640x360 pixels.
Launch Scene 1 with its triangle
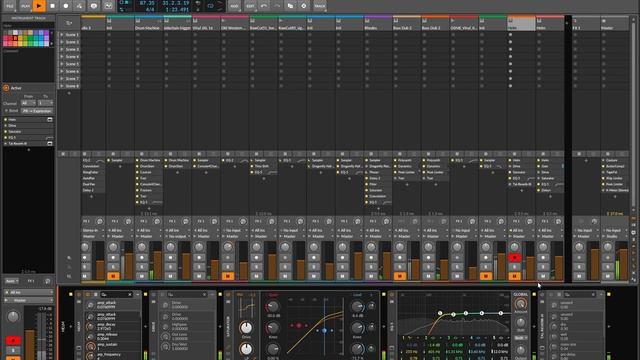coord(62,35)
